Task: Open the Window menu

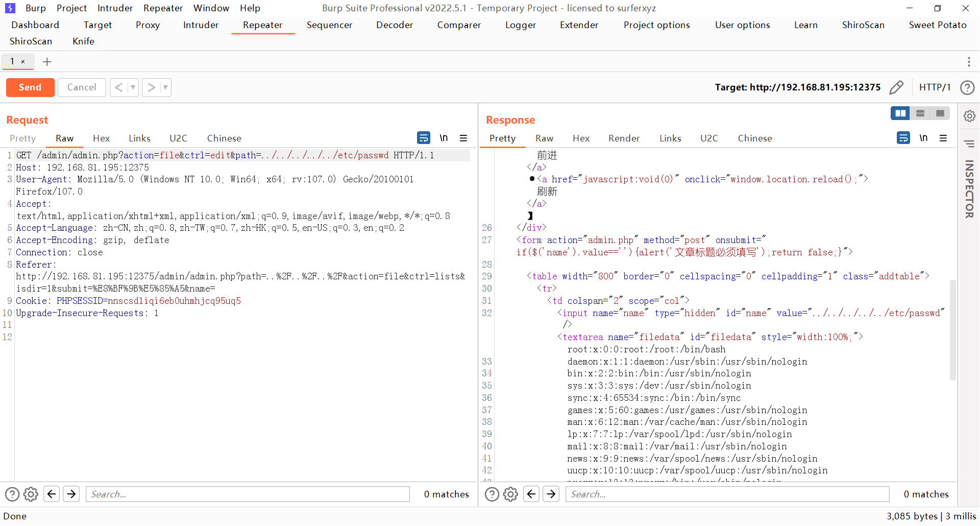Action: (x=211, y=8)
